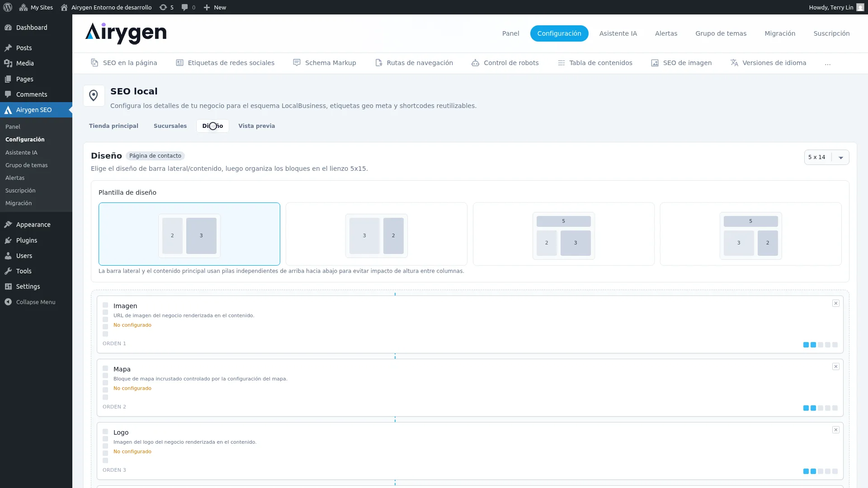Click the Control de robots icon
The height and width of the screenshot is (488, 868).
pos(475,63)
